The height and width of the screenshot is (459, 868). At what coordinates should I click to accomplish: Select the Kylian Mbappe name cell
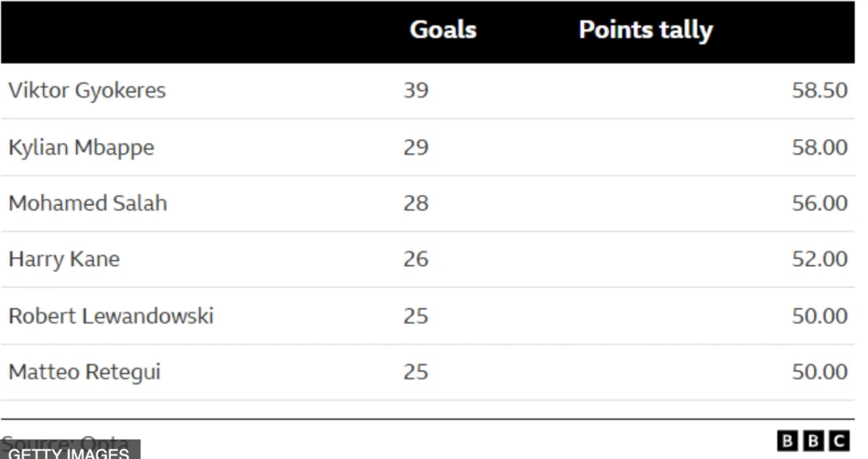81,147
